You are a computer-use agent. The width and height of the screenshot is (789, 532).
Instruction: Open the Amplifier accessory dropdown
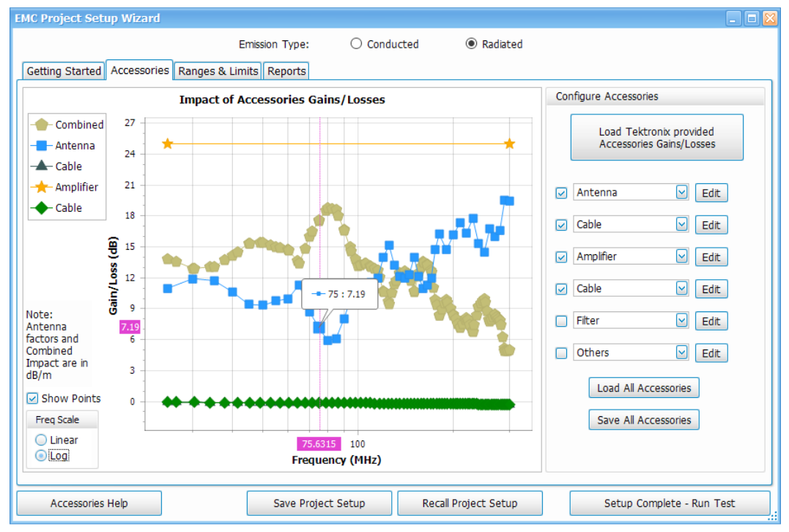(x=682, y=256)
